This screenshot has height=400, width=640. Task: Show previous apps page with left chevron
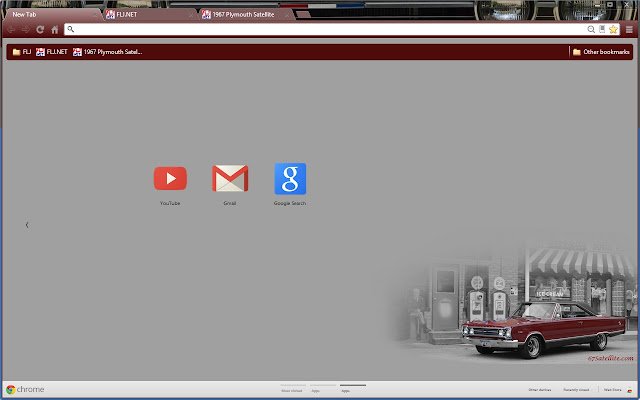[27, 225]
